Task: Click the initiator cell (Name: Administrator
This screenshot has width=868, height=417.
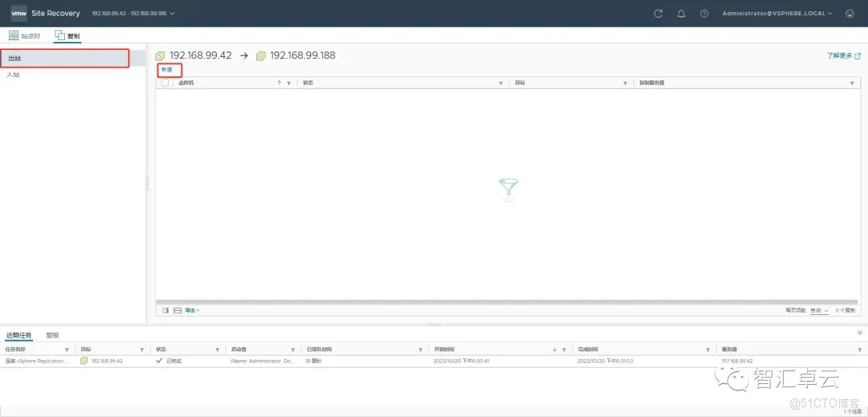Action: pos(263,361)
